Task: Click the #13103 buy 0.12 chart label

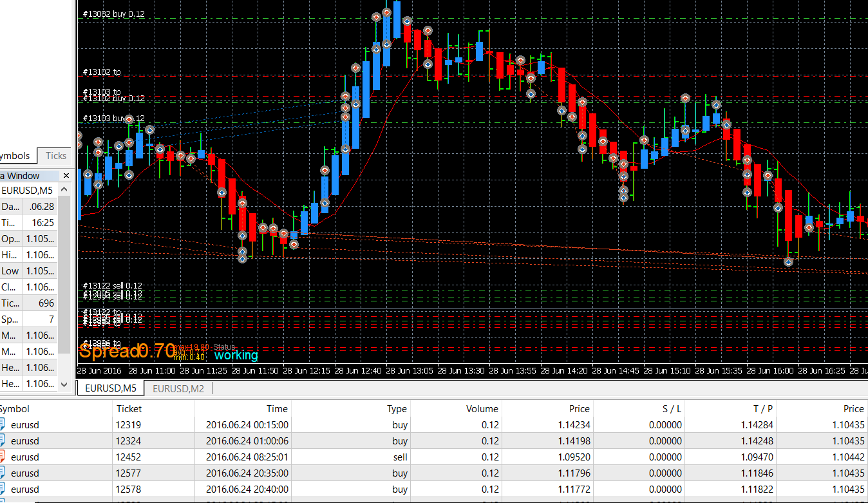Action: coord(114,119)
